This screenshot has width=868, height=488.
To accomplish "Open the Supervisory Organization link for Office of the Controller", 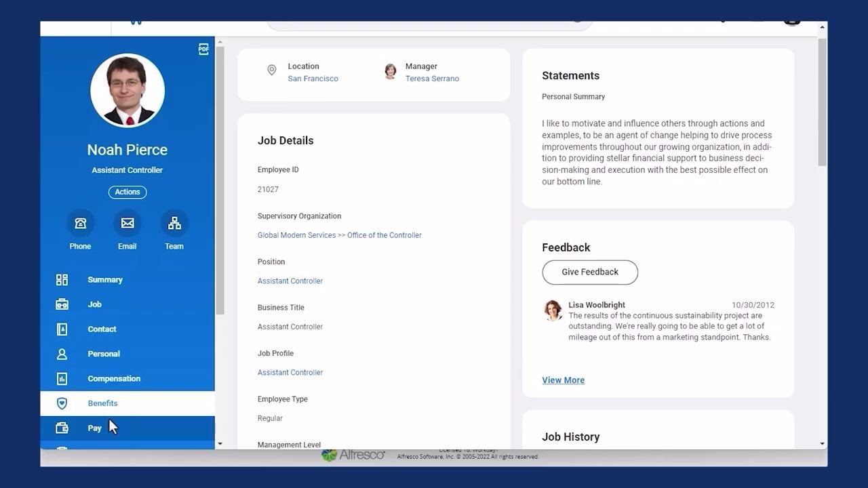I will click(x=340, y=235).
